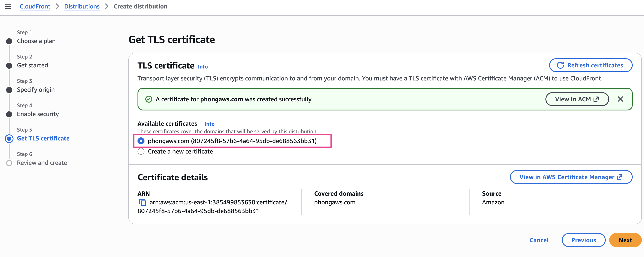The width and height of the screenshot is (644, 257).
Task: Select Create a new certificate option
Action: coord(141,151)
